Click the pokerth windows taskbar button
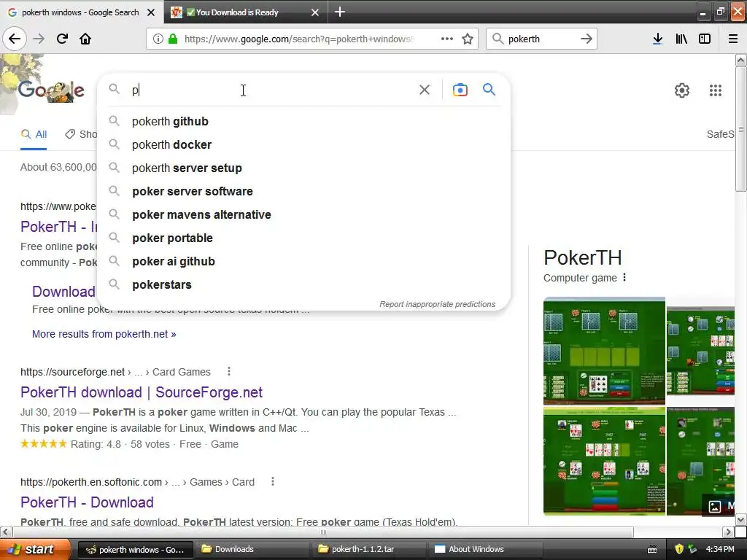This screenshot has width=747, height=560. [x=135, y=550]
